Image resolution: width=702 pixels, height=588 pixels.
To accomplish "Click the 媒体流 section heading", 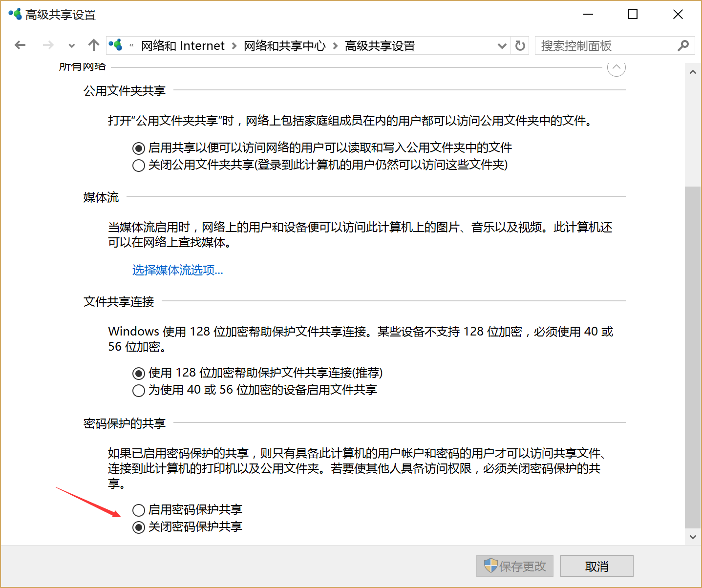I will pyautogui.click(x=101, y=197).
